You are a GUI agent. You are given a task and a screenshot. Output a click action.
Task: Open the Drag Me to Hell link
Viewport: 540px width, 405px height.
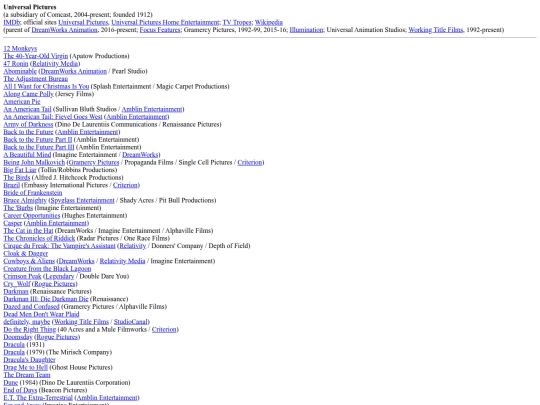[25, 367]
